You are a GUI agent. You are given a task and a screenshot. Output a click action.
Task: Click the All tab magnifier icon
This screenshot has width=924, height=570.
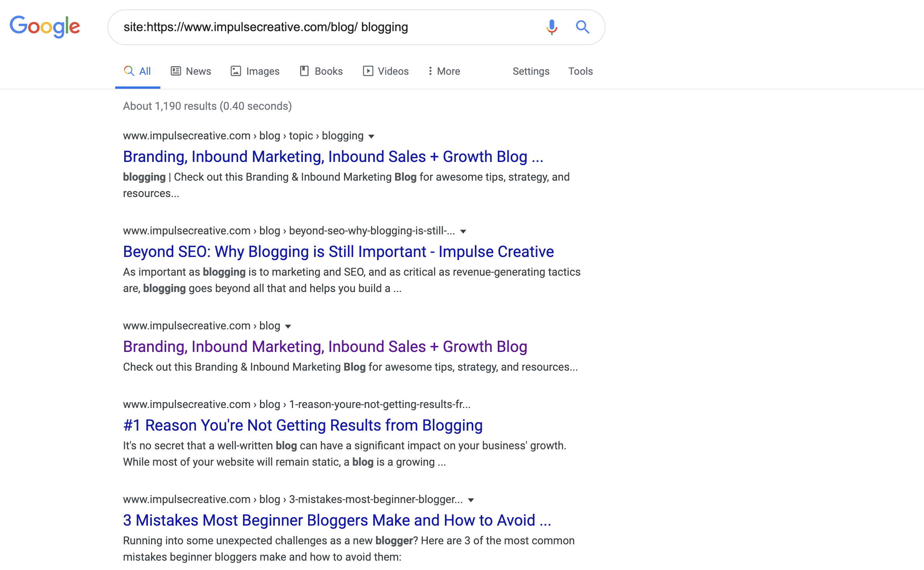click(128, 71)
